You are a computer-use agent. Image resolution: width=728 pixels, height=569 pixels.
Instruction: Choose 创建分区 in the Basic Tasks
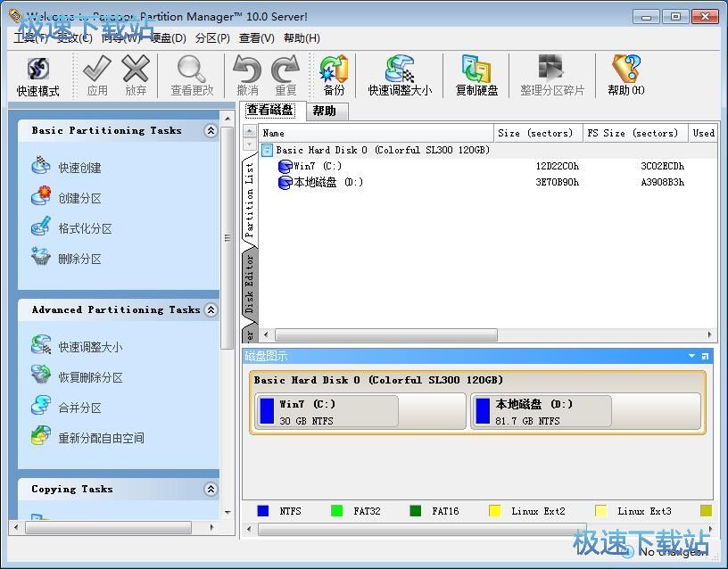coord(66,198)
